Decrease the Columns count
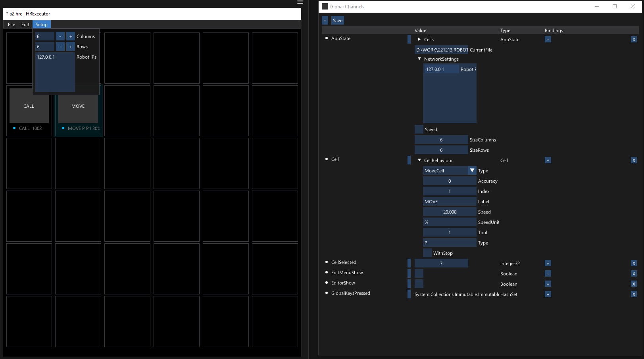 60,36
